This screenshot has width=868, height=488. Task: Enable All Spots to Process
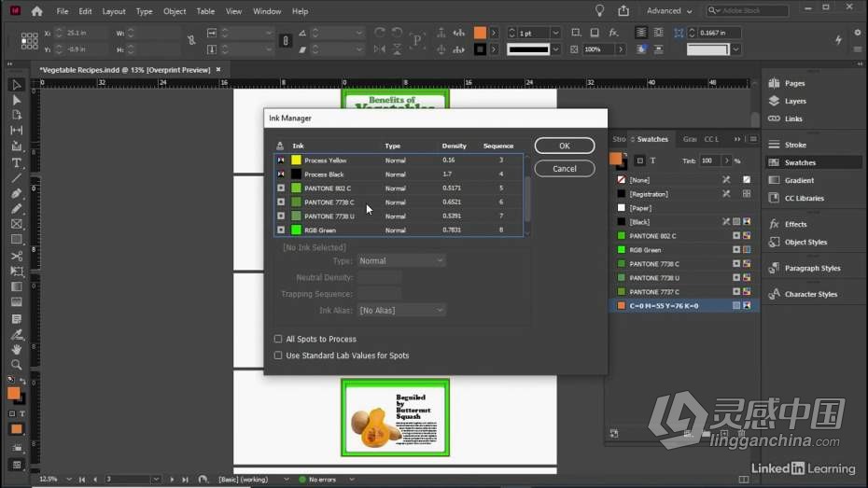click(x=278, y=339)
